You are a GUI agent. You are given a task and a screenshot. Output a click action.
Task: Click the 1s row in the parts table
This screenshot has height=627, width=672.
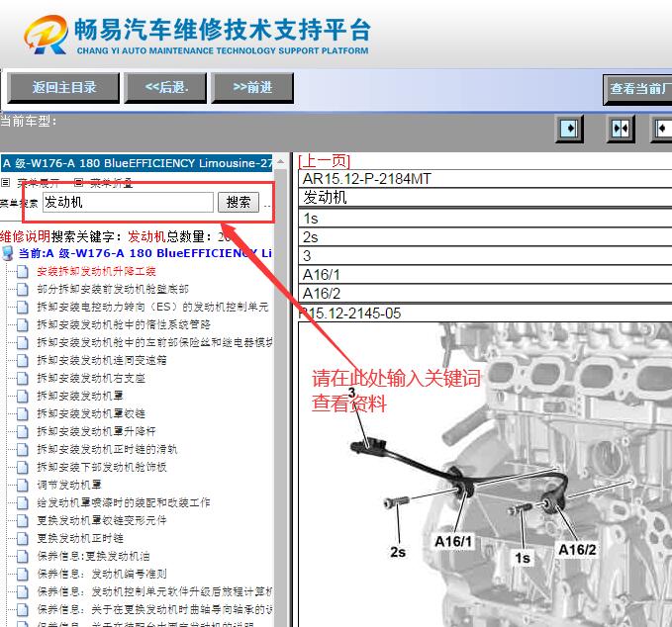tap(485, 219)
